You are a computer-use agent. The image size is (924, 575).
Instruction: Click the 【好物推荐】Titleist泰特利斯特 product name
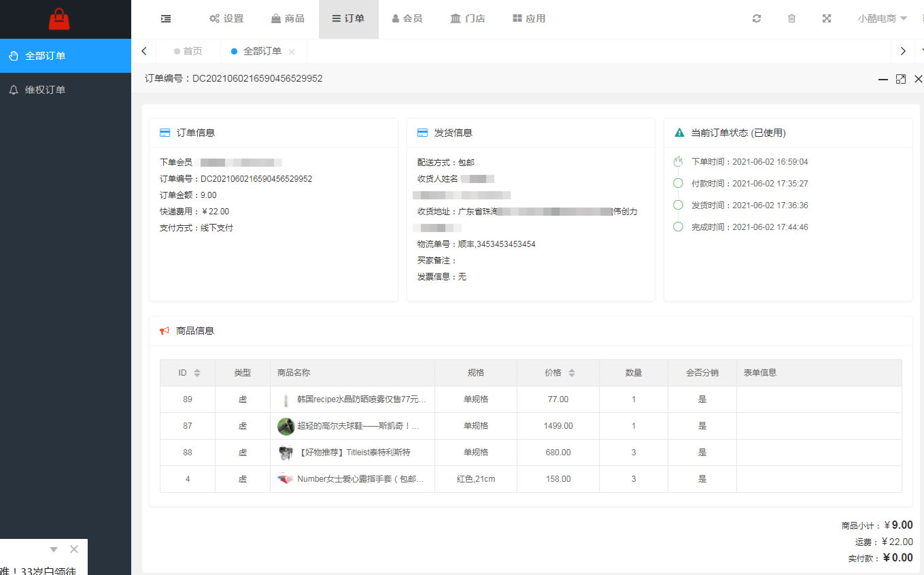point(354,453)
